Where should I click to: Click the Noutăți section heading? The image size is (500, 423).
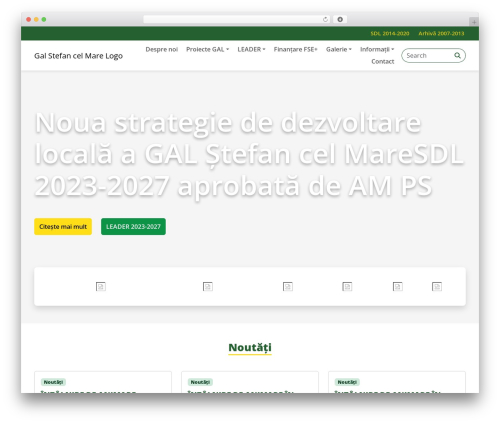point(250,347)
